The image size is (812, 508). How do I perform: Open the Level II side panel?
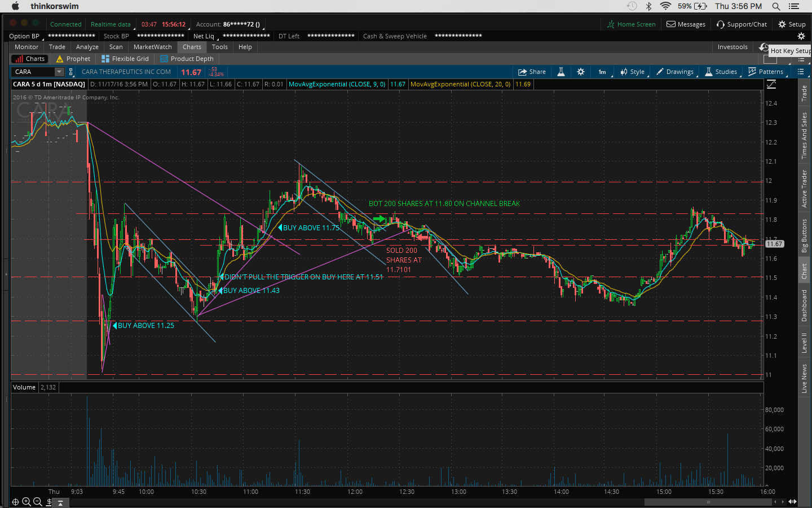[804, 343]
